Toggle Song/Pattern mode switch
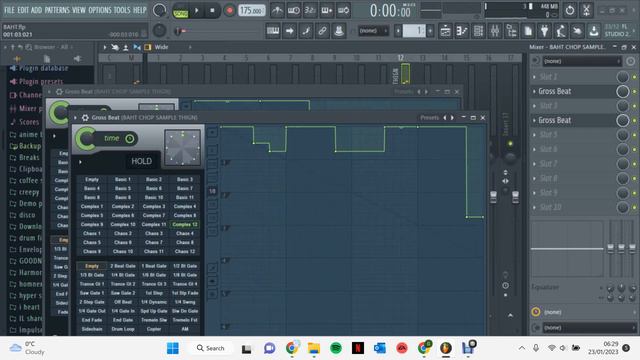640x360 pixels. [180, 11]
